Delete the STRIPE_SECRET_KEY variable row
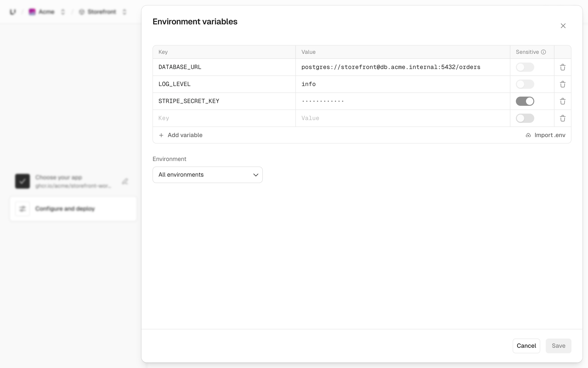Screen dimensions: 588x368 pyautogui.click(x=563, y=101)
